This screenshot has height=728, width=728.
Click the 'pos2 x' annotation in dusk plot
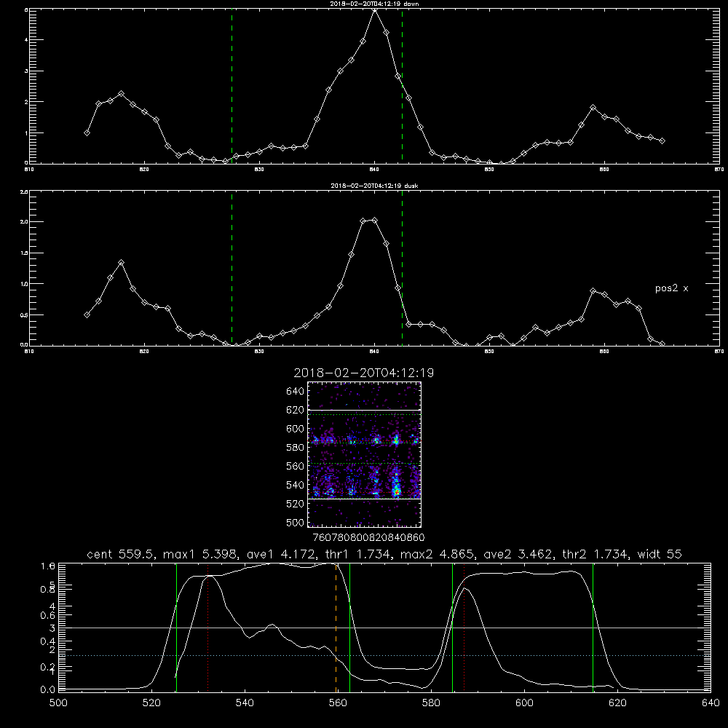point(671,288)
